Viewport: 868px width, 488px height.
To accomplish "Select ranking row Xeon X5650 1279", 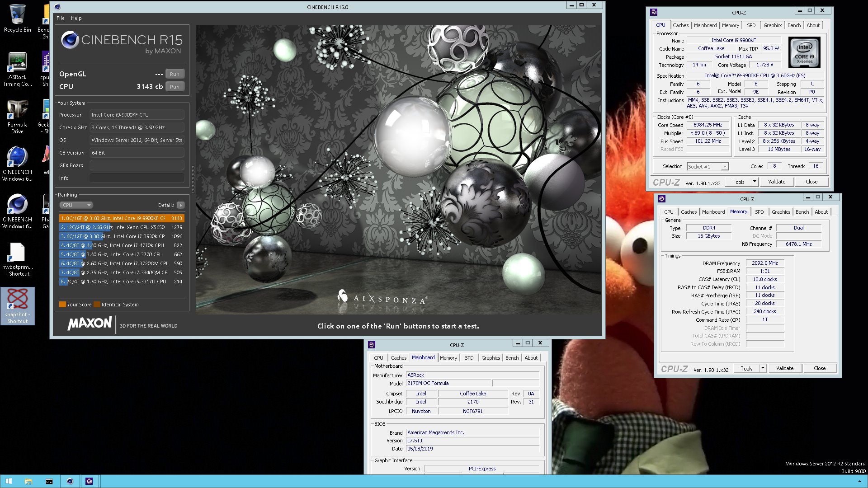I will click(122, 227).
